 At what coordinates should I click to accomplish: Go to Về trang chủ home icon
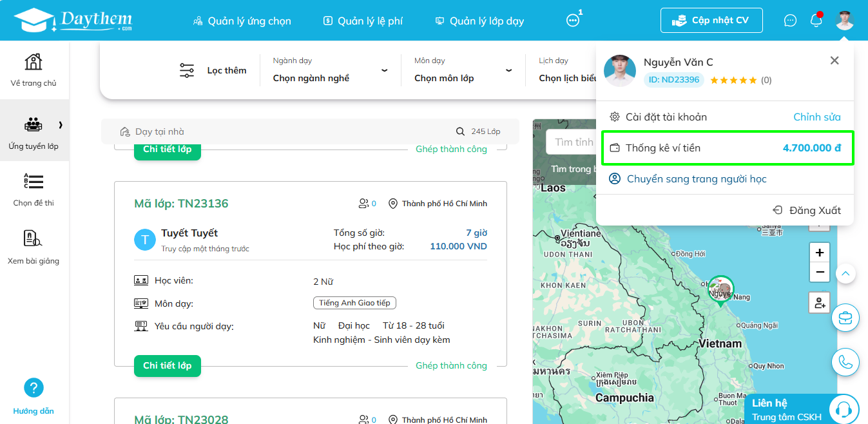click(x=34, y=62)
